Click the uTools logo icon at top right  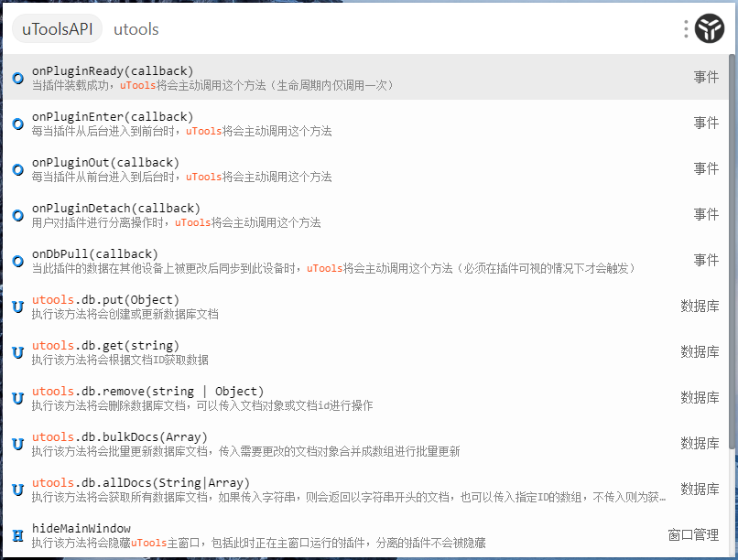(710, 28)
